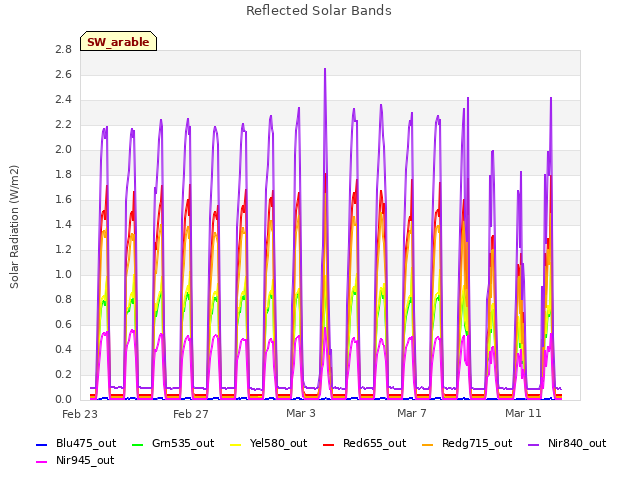
Task: Click the blue Blu475_out legend color marker
Action: coord(42,444)
